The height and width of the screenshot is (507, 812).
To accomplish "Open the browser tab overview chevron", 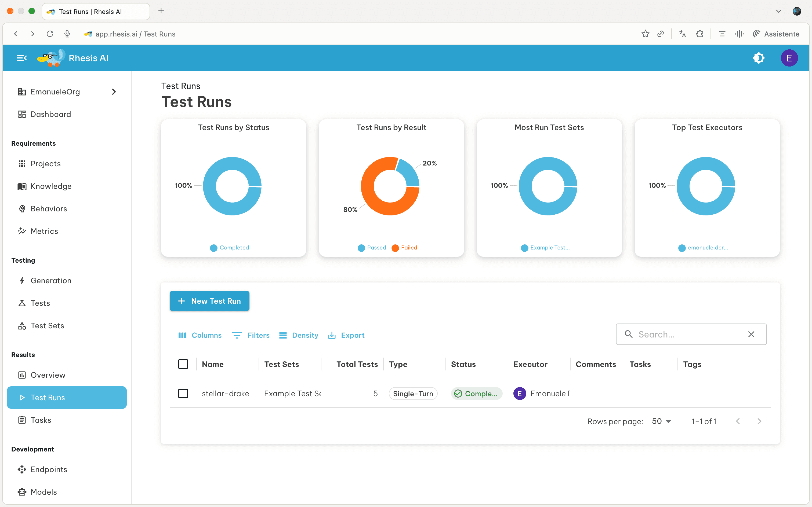I will click(778, 11).
